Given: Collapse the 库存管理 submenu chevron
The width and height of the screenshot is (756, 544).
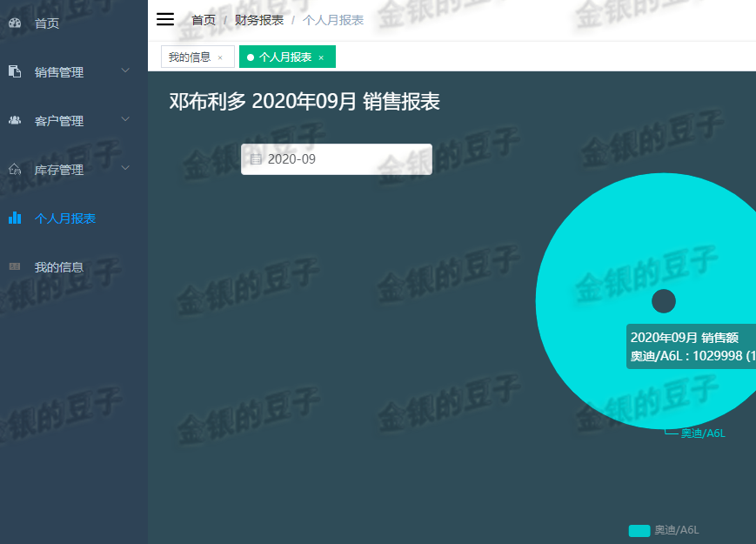Looking at the screenshot, I should coord(124,169).
